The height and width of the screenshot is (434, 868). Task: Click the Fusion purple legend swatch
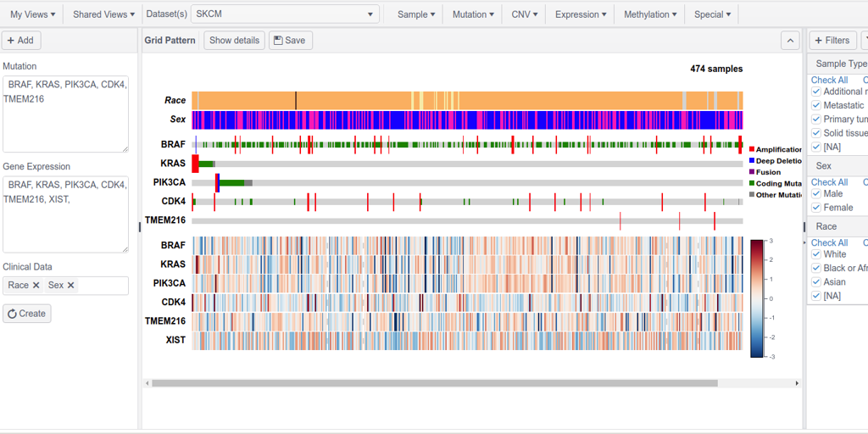pos(752,172)
